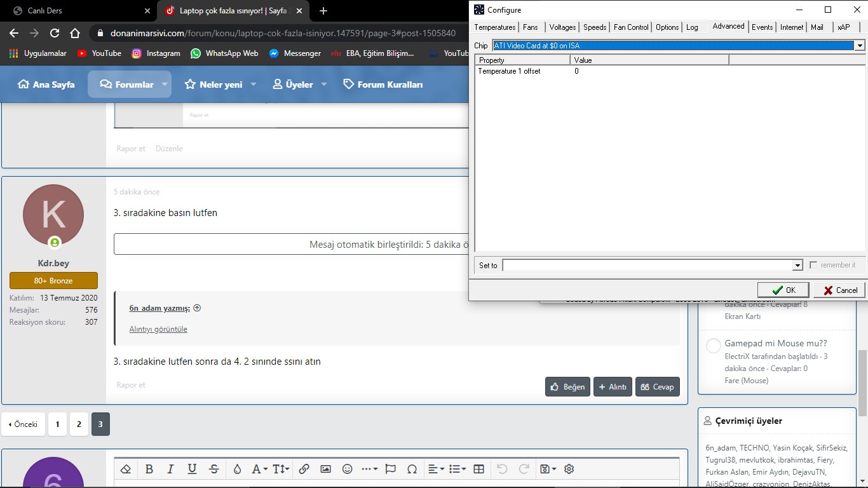Screen dimensions: 868x488
Task: Switch to the Fans tab
Action: [x=531, y=27]
